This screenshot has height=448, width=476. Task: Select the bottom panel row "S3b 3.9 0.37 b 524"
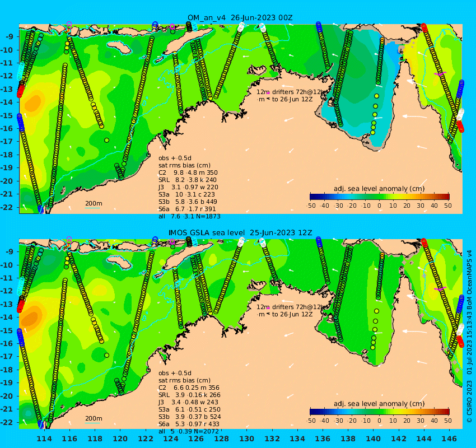[189, 417]
